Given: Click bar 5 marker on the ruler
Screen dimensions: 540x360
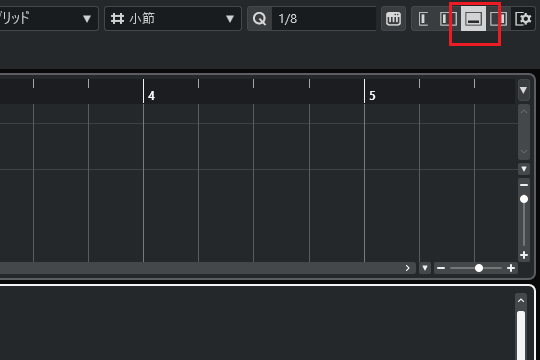Looking at the screenshot, I should (x=372, y=96).
